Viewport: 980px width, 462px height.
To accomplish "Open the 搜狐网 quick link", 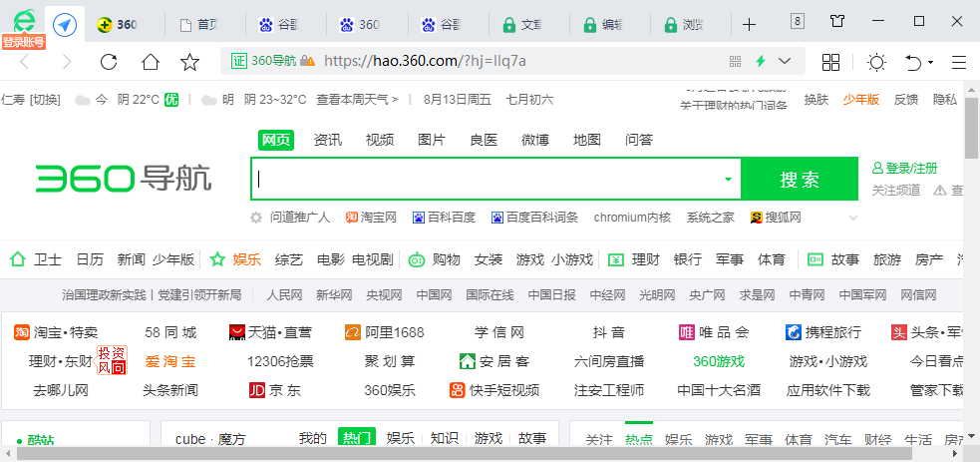I will click(776, 218).
